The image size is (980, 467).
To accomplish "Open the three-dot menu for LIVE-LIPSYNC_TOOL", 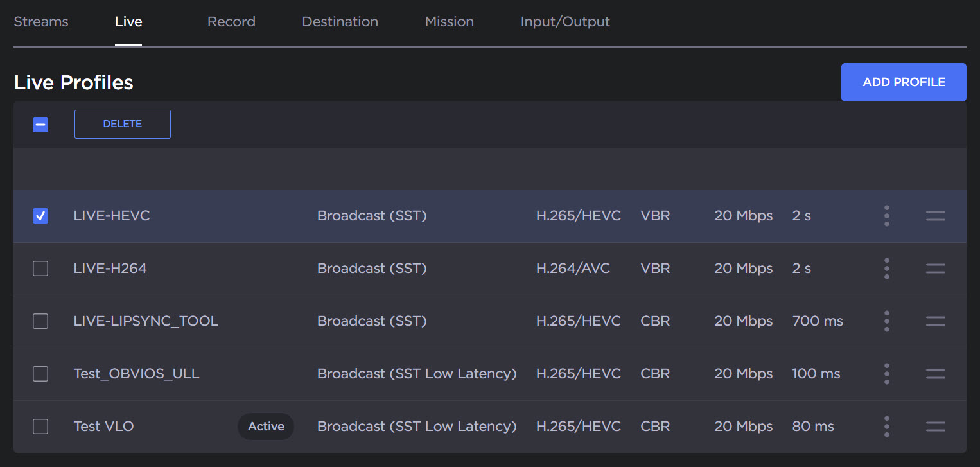I will pos(886,321).
